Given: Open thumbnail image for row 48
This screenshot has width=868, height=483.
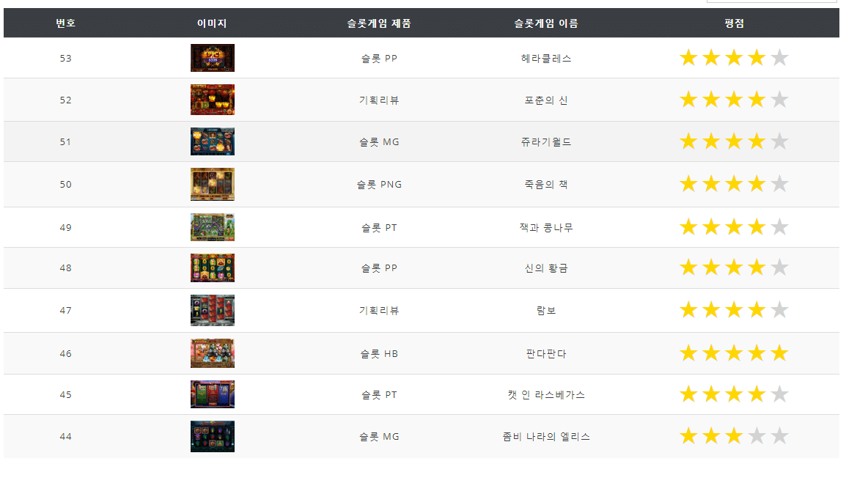Looking at the screenshot, I should (213, 268).
